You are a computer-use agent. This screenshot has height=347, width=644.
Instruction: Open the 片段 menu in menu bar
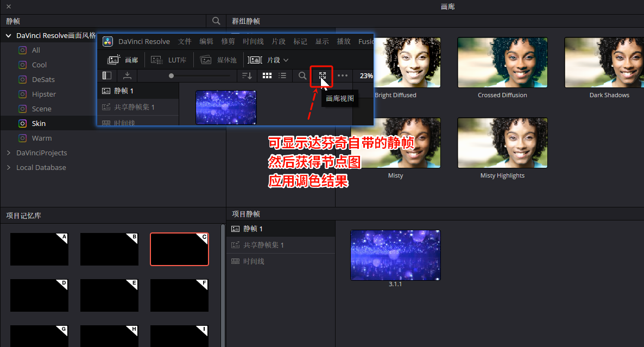point(279,41)
